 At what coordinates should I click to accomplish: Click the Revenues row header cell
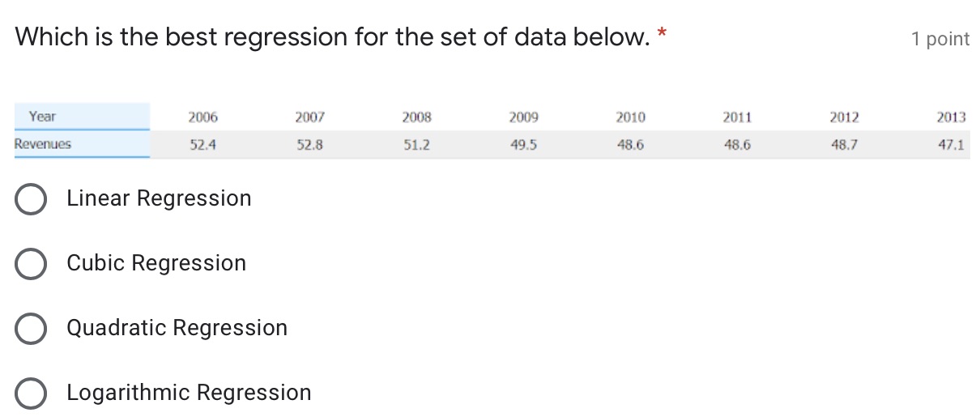(82, 144)
